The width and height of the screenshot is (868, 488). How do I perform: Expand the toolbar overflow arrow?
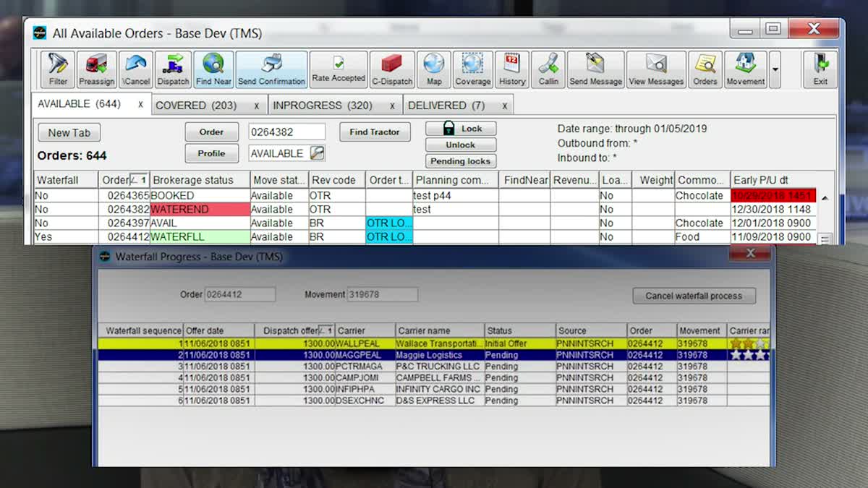pos(775,70)
